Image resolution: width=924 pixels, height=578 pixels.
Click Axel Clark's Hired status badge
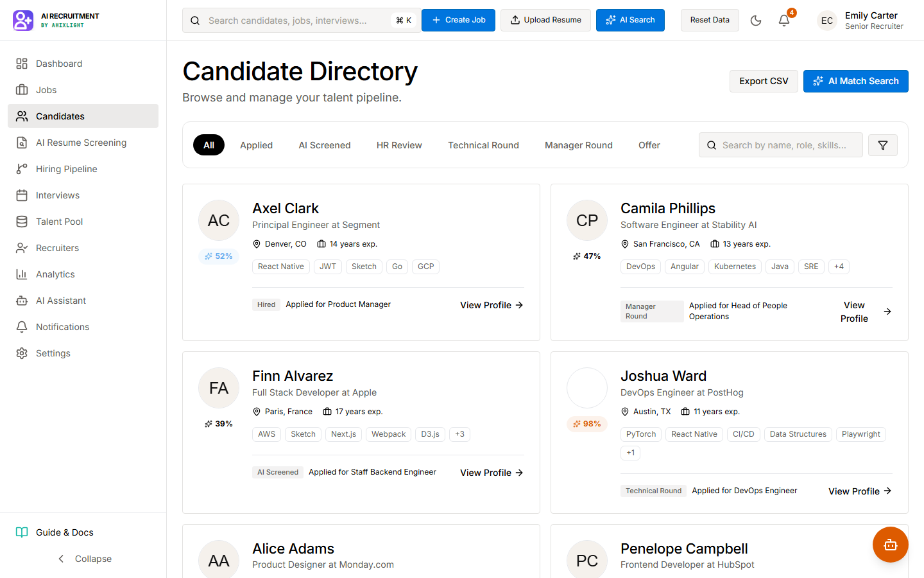tap(266, 304)
